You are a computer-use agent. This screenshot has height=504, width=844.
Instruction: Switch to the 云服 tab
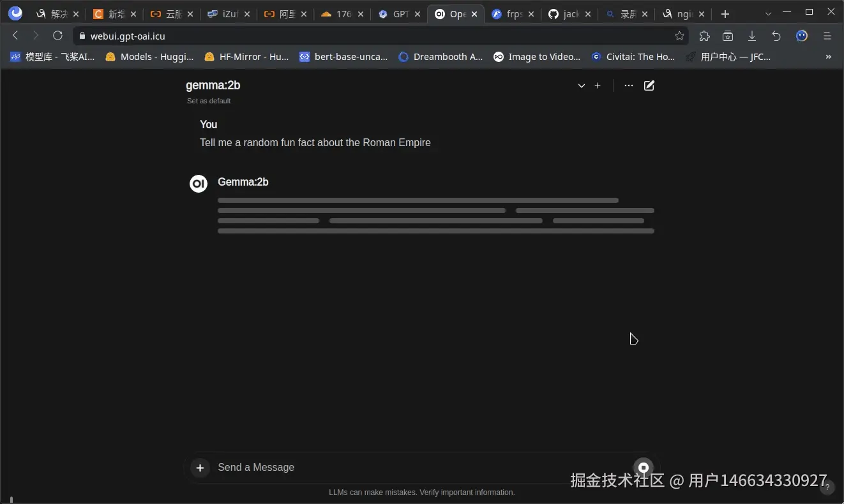tap(173, 14)
